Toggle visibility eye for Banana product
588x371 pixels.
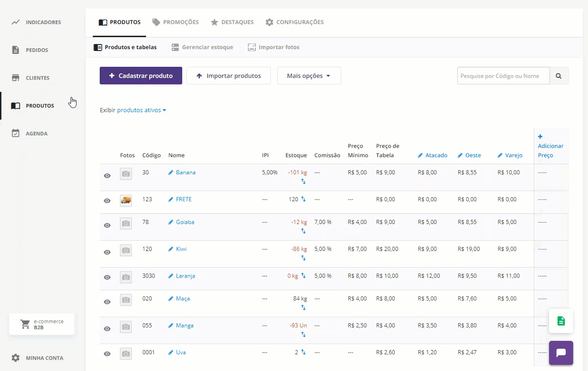107,176
